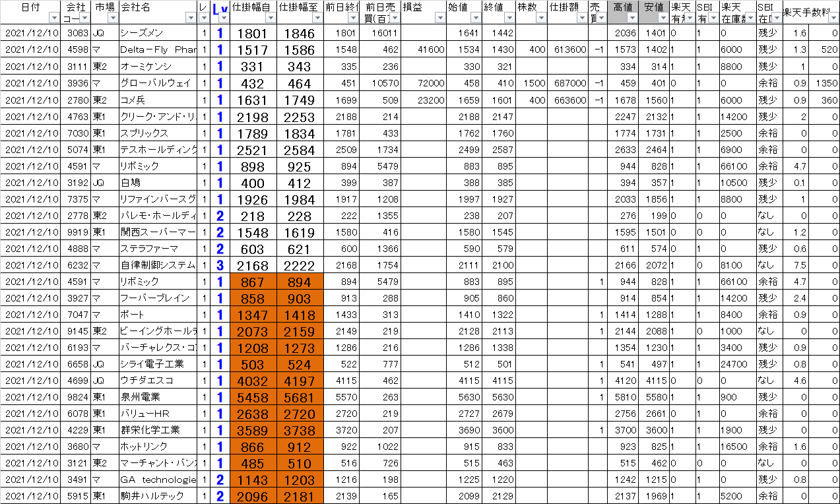Select company name cell 駒井ハルテック
Viewport: 840px width, 504px height.
(158, 495)
